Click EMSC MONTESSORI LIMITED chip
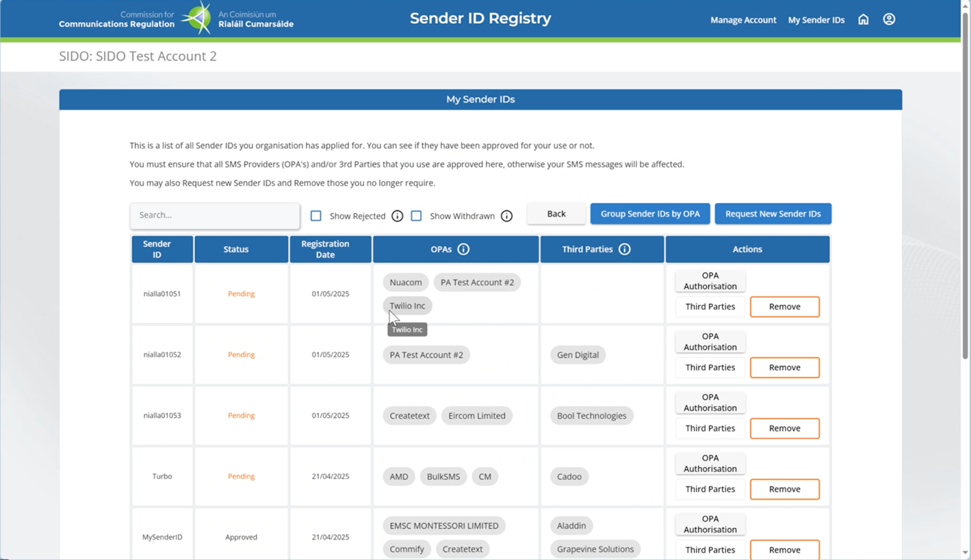The width and height of the screenshot is (971, 560). (444, 526)
